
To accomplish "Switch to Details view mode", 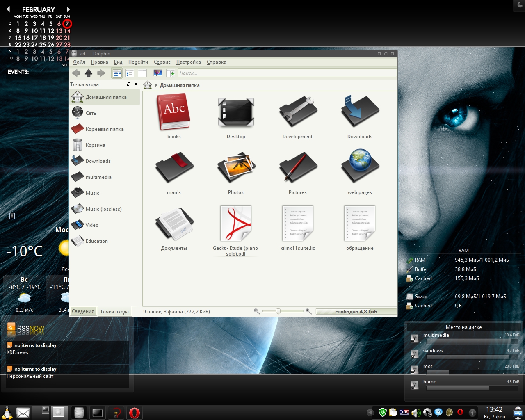I will [130, 73].
